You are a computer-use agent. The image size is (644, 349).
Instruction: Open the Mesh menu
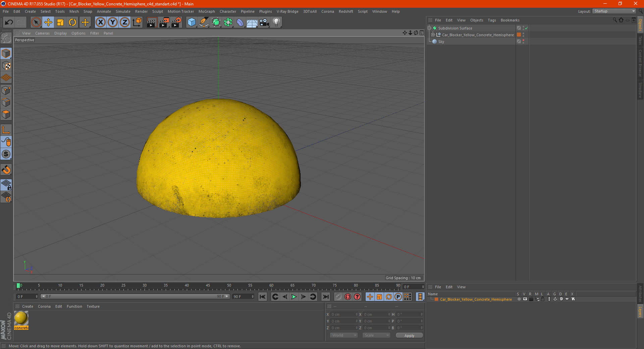click(x=74, y=11)
